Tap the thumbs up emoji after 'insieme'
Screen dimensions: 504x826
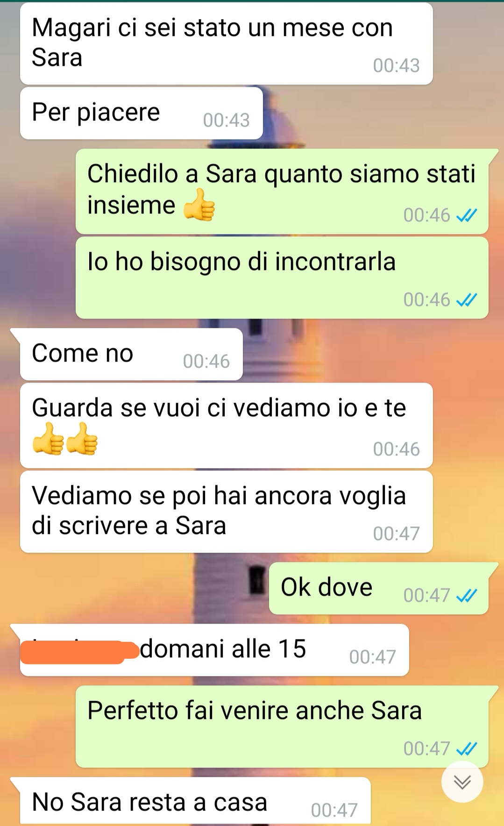tap(199, 205)
